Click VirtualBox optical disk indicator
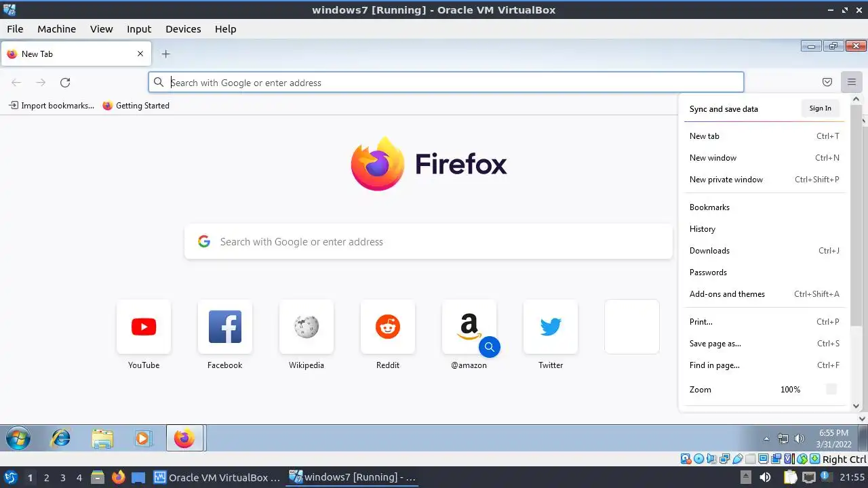The width and height of the screenshot is (868, 488). click(x=699, y=459)
